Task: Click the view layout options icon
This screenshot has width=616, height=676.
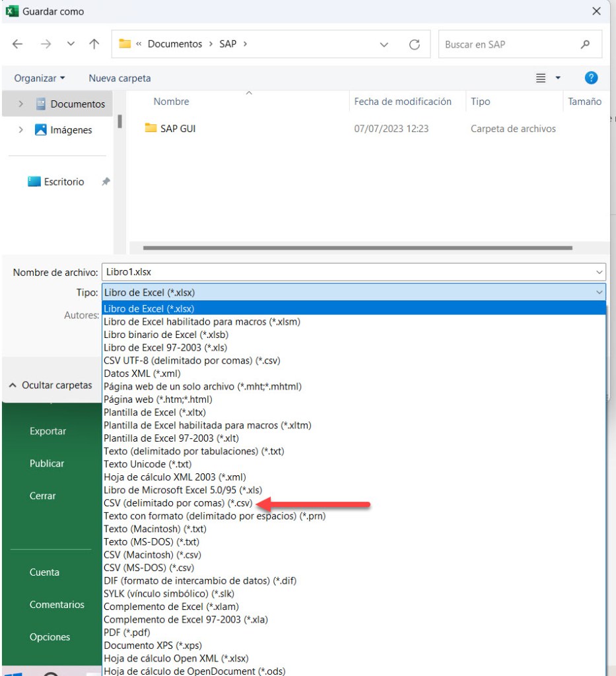Action: point(542,78)
